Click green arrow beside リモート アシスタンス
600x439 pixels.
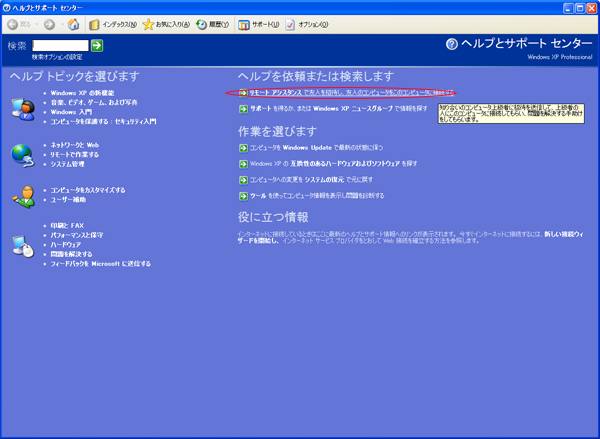[x=243, y=93]
